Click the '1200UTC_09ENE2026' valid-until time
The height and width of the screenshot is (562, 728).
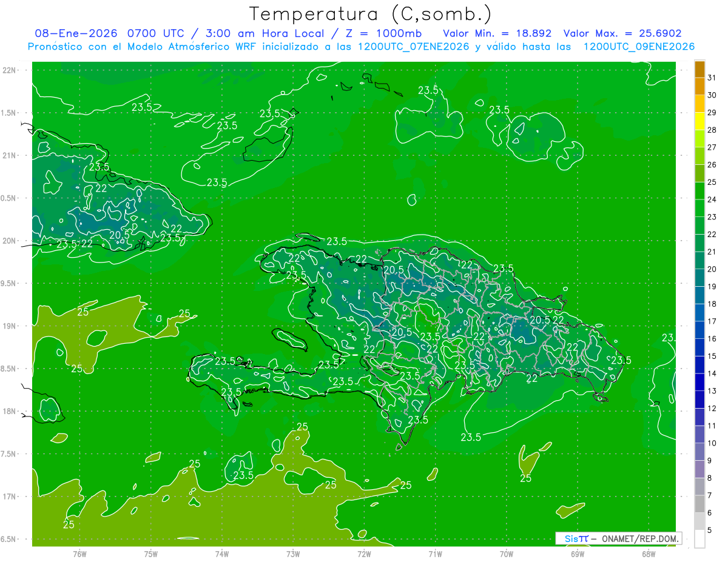[639, 47]
